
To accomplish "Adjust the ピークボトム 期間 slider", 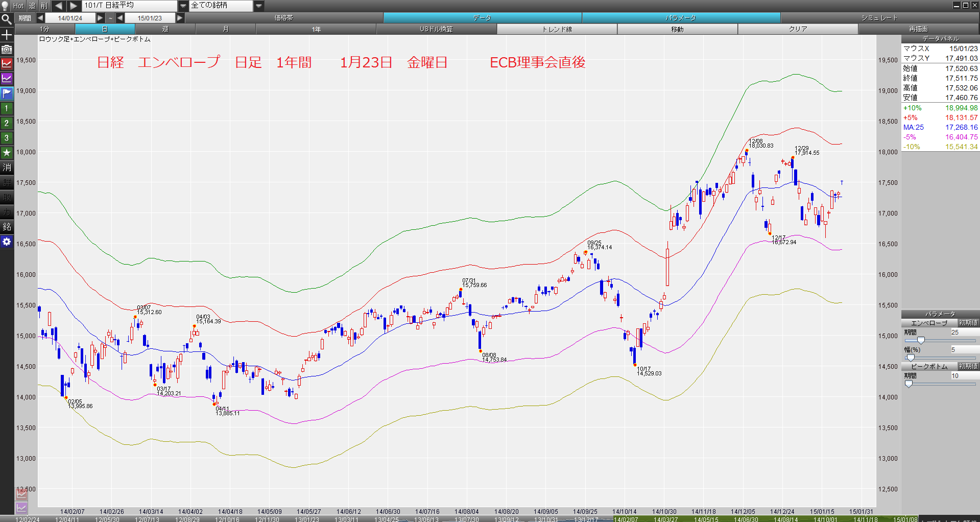I will click(909, 384).
